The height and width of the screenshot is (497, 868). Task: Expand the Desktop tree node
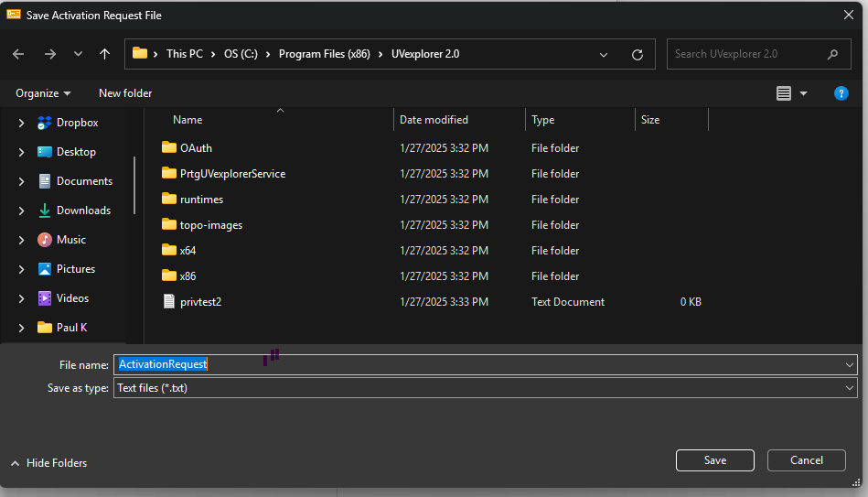[x=21, y=152]
